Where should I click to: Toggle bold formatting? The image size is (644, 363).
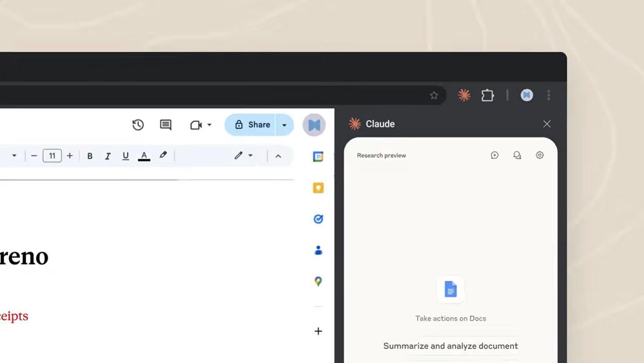click(x=90, y=156)
